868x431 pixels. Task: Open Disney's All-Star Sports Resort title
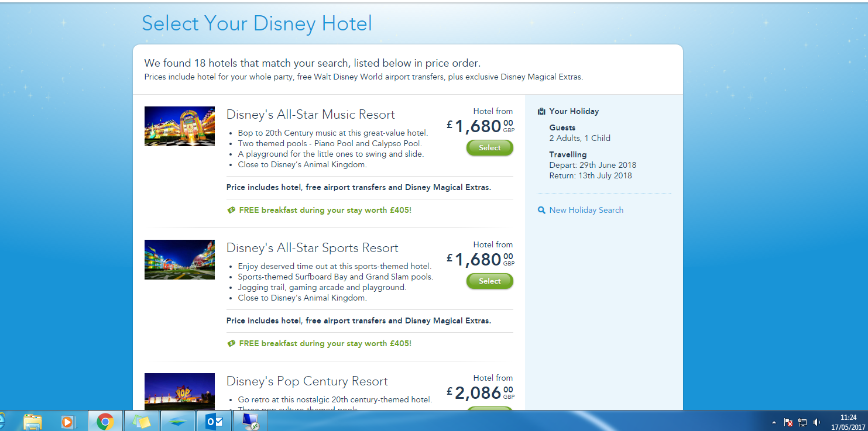tap(313, 248)
